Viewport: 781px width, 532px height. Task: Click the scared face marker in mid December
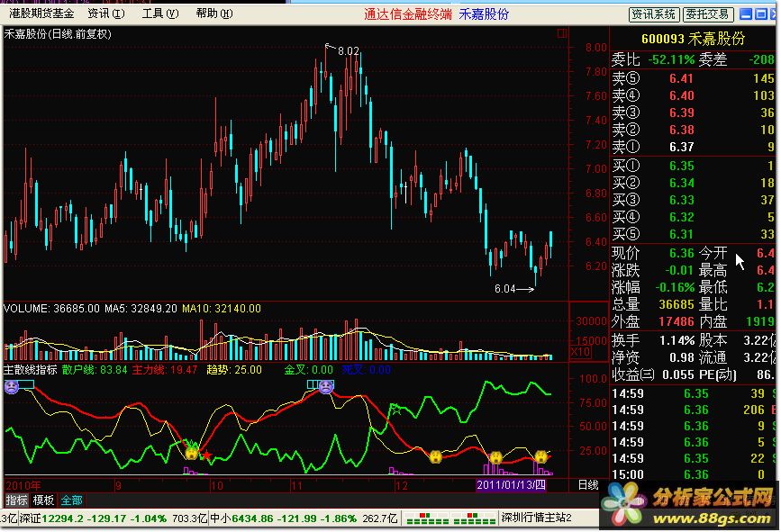point(436,456)
